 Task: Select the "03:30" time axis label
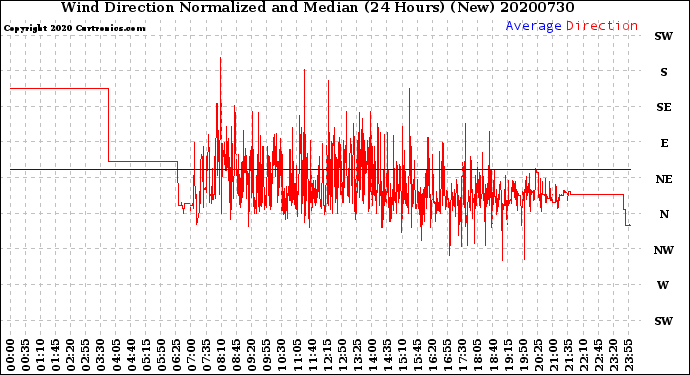pyautogui.click(x=101, y=355)
